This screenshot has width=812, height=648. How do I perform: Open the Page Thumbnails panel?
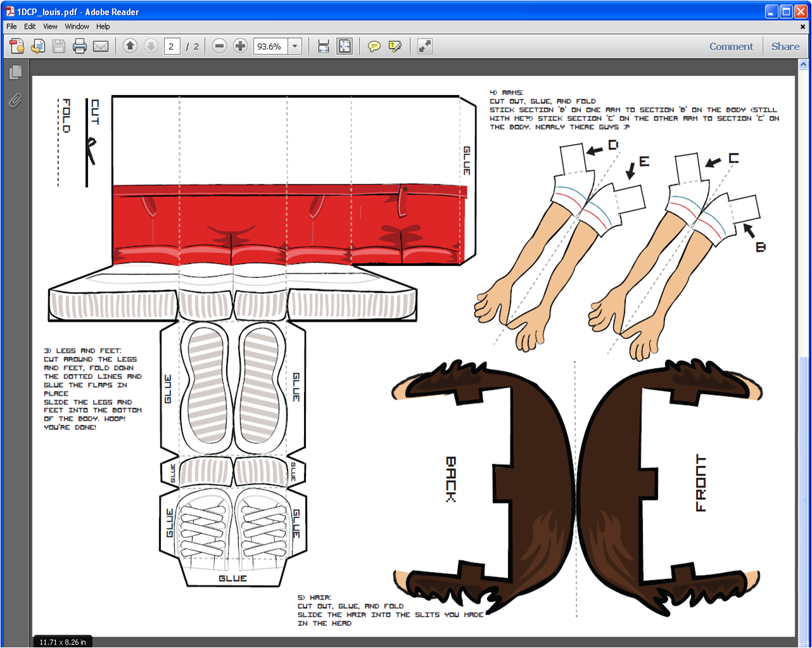click(x=16, y=72)
